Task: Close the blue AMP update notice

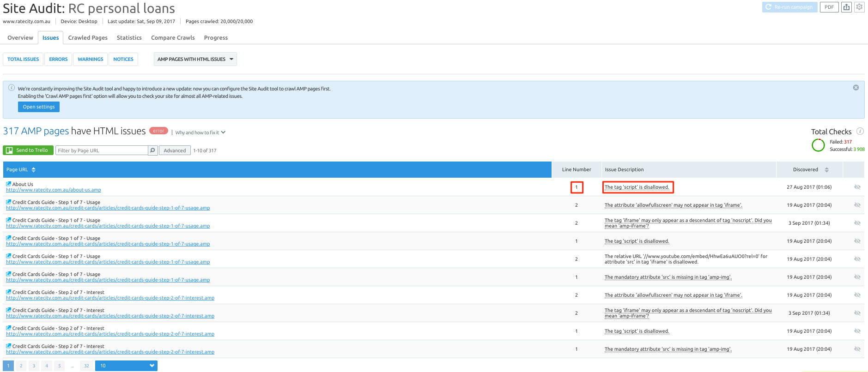Action: (856, 88)
